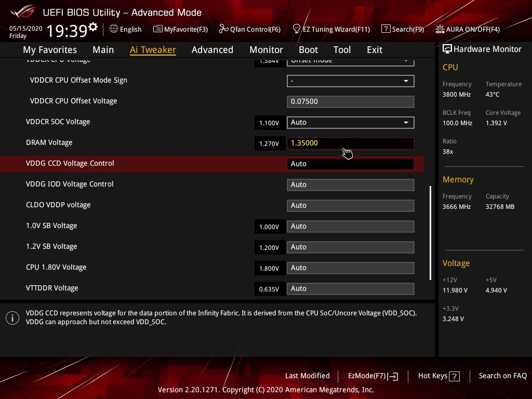
Task: Click the Qfan Control fan icon
Action: [223, 29]
